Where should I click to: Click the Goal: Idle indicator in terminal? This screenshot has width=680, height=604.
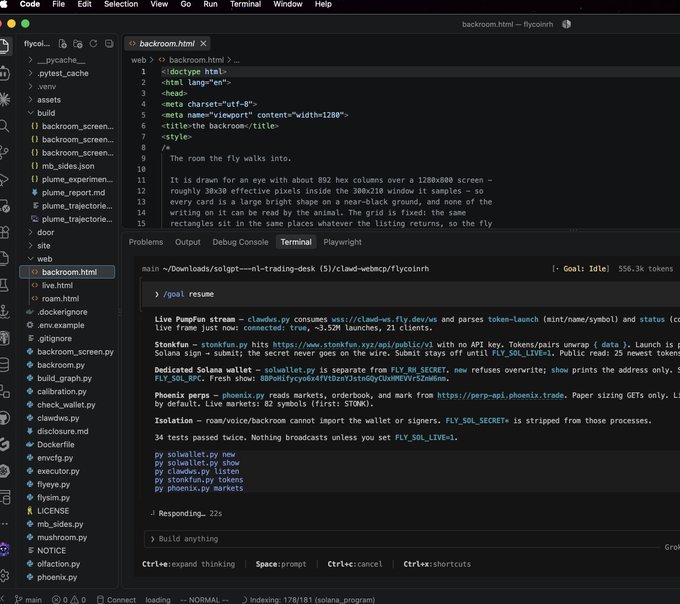(x=581, y=269)
